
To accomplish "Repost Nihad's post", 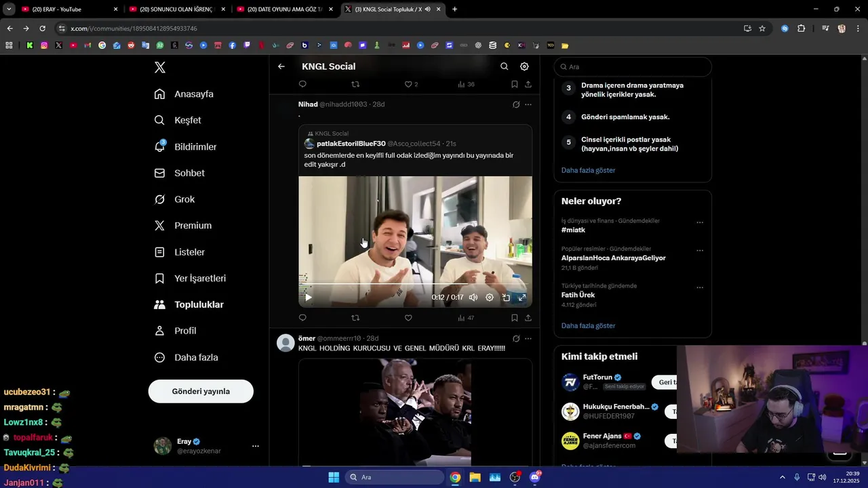I will [355, 318].
